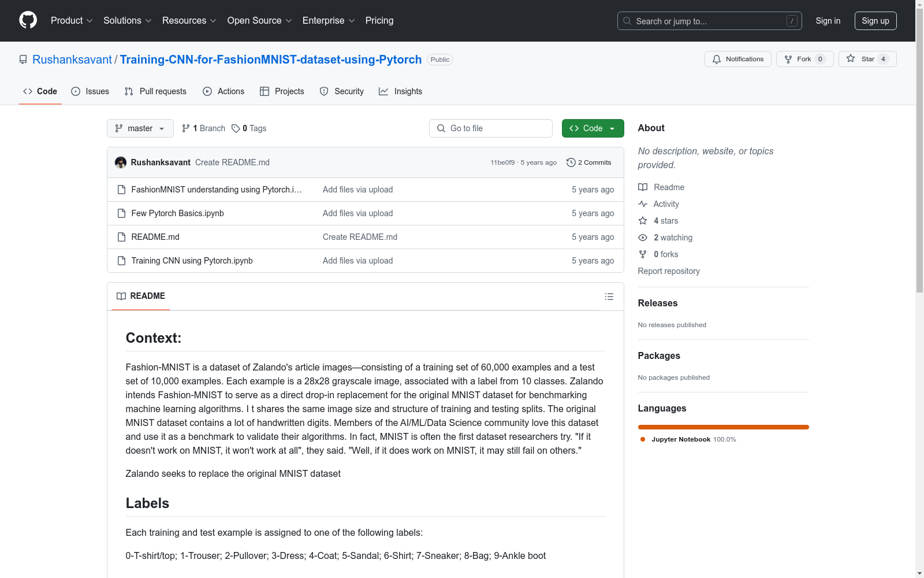Click the Jupyter Notebook orange language dot
Image resolution: width=924 pixels, height=578 pixels.
tap(643, 439)
